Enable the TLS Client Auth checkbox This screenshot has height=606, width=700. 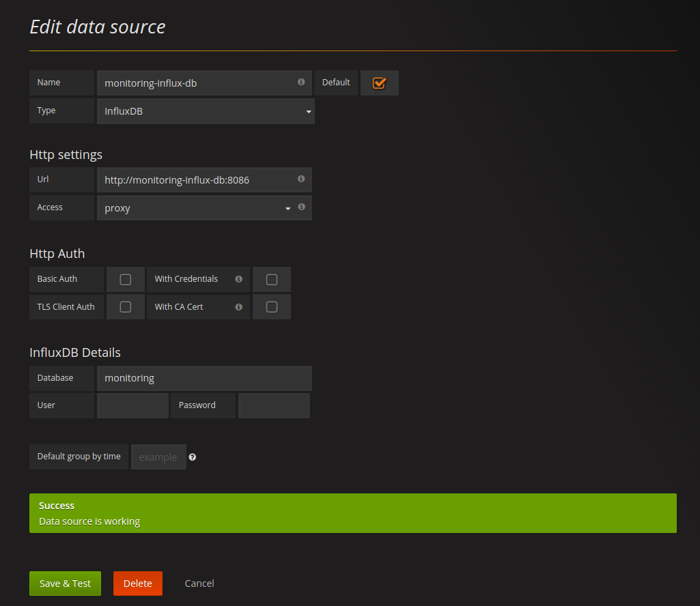point(126,307)
